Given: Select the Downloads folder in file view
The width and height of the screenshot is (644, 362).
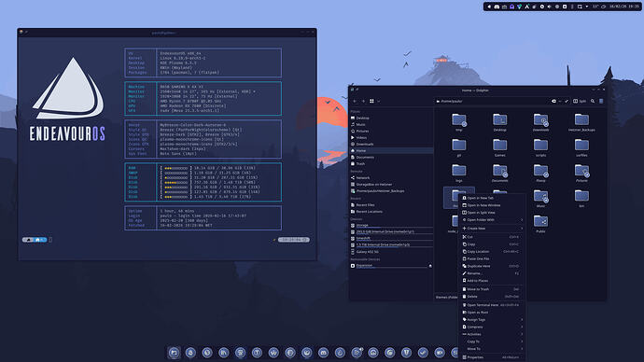Looking at the screenshot, I should point(541,122).
